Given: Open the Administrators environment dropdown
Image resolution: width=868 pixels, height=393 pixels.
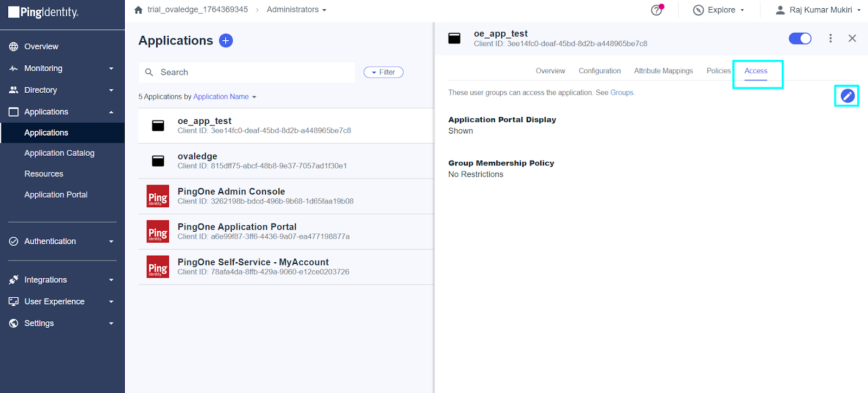Looking at the screenshot, I should [x=297, y=10].
